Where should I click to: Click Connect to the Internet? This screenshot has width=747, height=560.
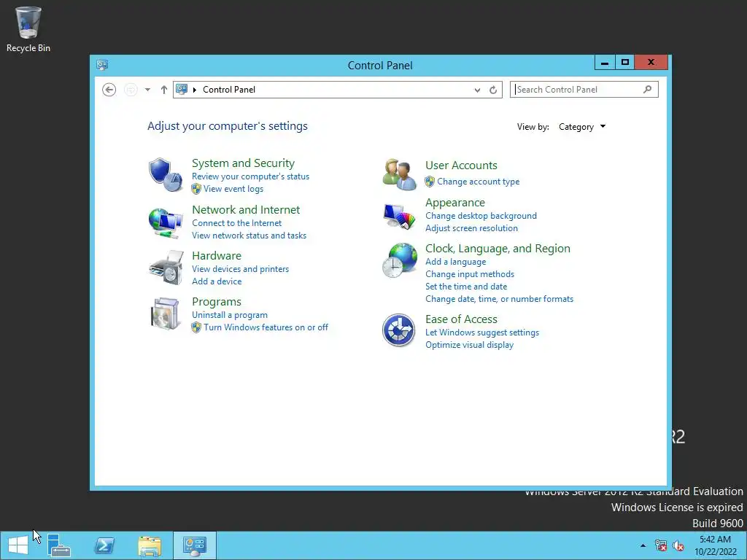point(237,223)
